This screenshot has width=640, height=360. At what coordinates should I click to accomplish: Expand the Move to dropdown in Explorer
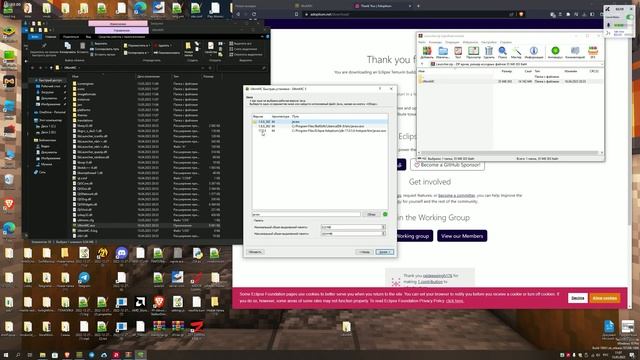pos(137,46)
